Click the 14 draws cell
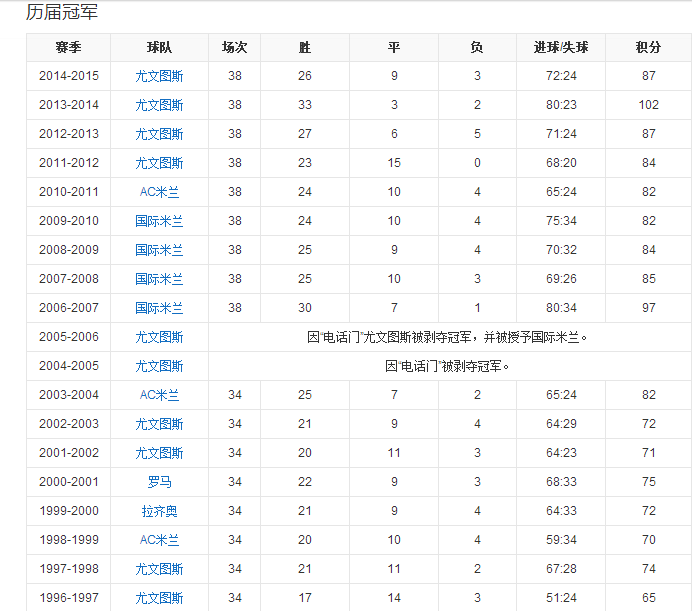This screenshot has height=611, width=692. [x=394, y=598]
